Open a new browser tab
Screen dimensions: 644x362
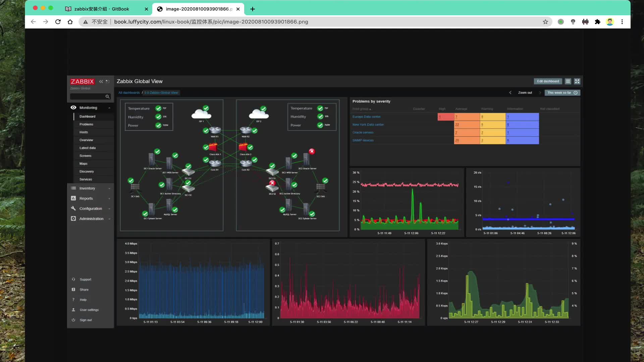coord(253,9)
